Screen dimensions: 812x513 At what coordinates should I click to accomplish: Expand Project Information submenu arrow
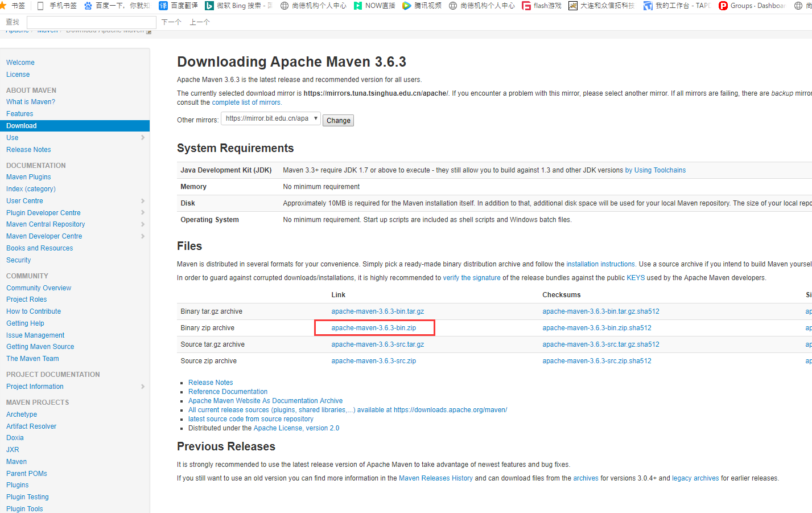143,387
